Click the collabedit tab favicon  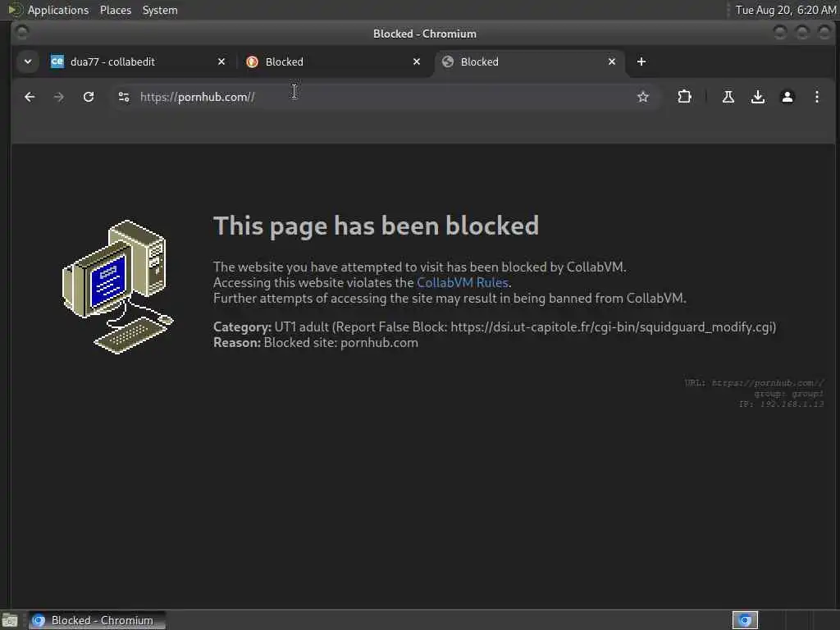click(57, 62)
